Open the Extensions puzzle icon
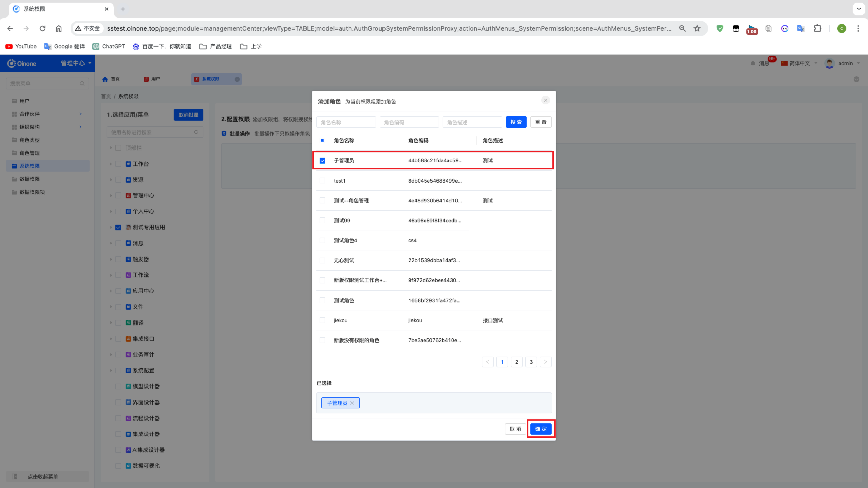 817,29
